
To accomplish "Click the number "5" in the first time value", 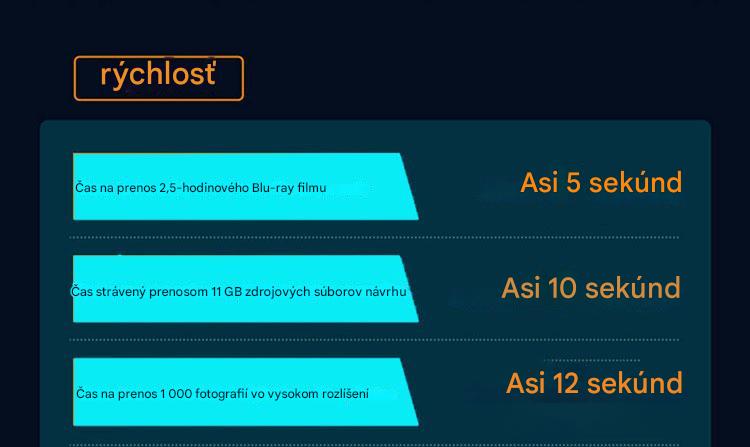I will pyautogui.click(x=573, y=182).
